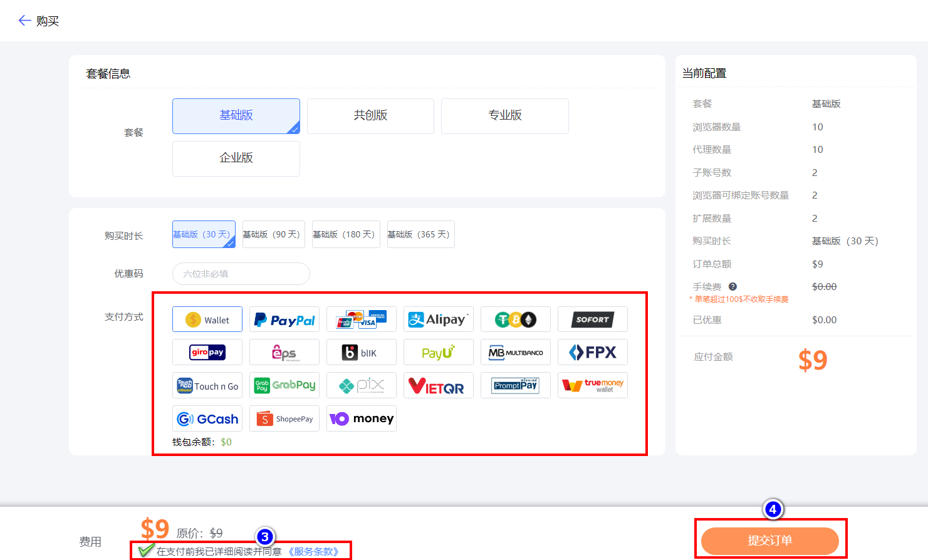Click the 钱包余额 $0 balance text
The width and height of the screenshot is (928, 560).
[202, 442]
